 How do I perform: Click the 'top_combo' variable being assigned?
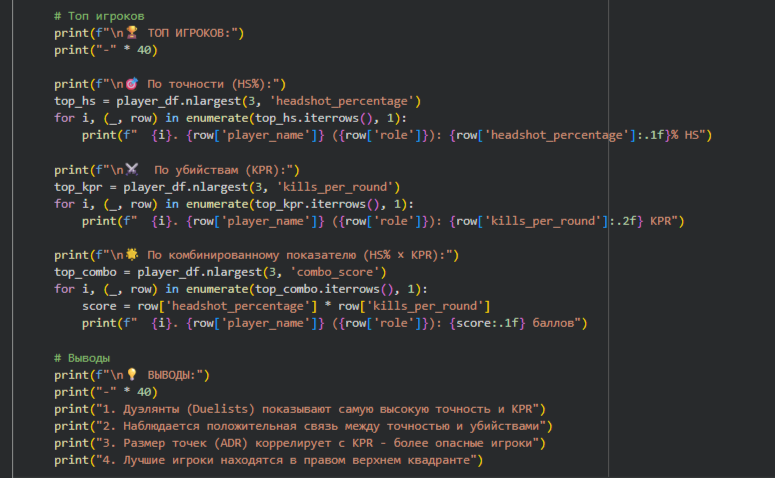(x=85, y=272)
